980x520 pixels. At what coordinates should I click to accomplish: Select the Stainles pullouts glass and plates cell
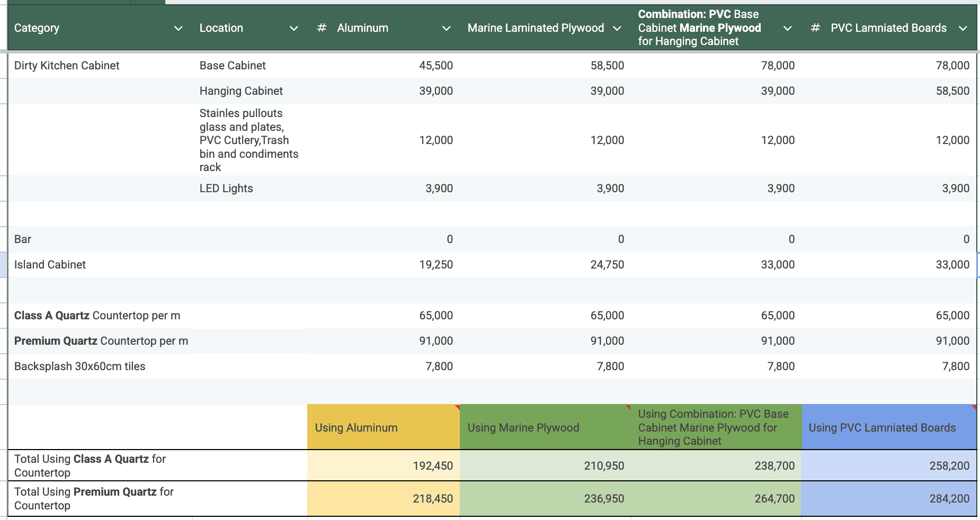[x=250, y=140]
